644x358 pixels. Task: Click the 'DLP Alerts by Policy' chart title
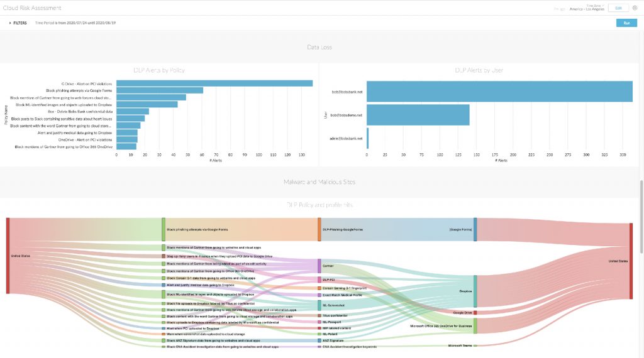point(159,70)
